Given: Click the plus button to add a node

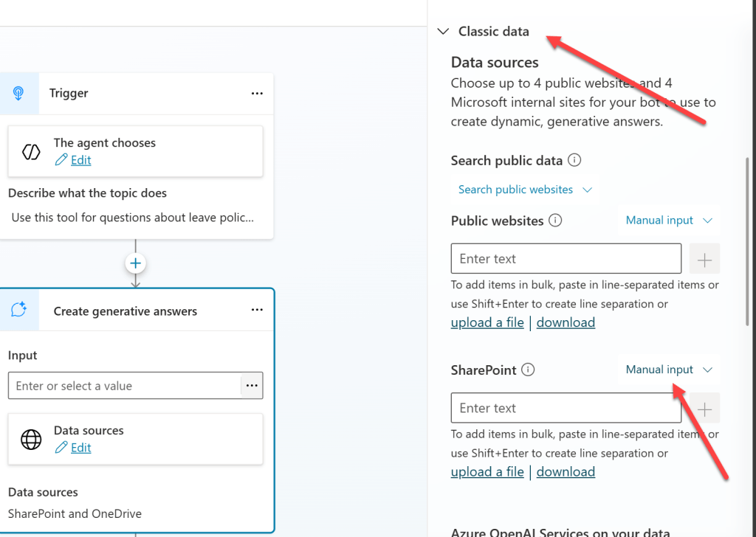Looking at the screenshot, I should click(136, 263).
